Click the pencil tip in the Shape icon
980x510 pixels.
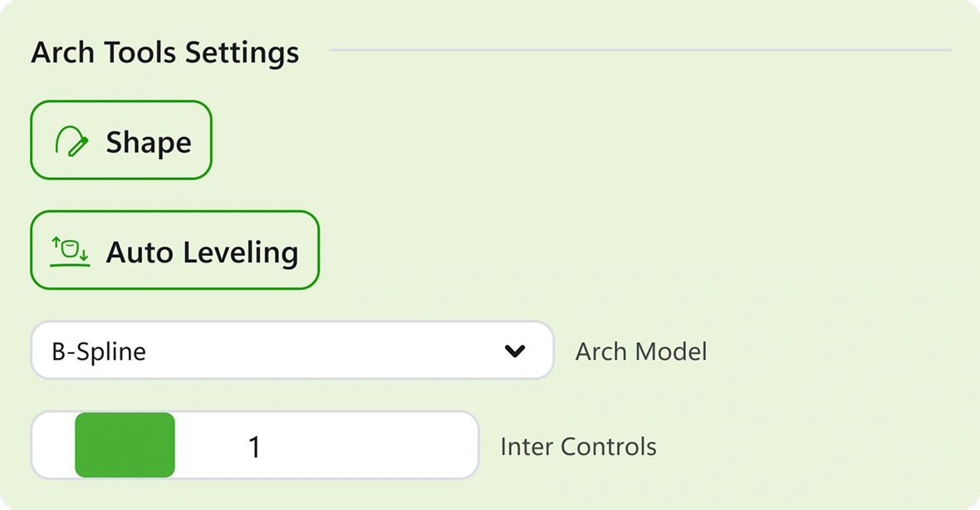point(70,152)
